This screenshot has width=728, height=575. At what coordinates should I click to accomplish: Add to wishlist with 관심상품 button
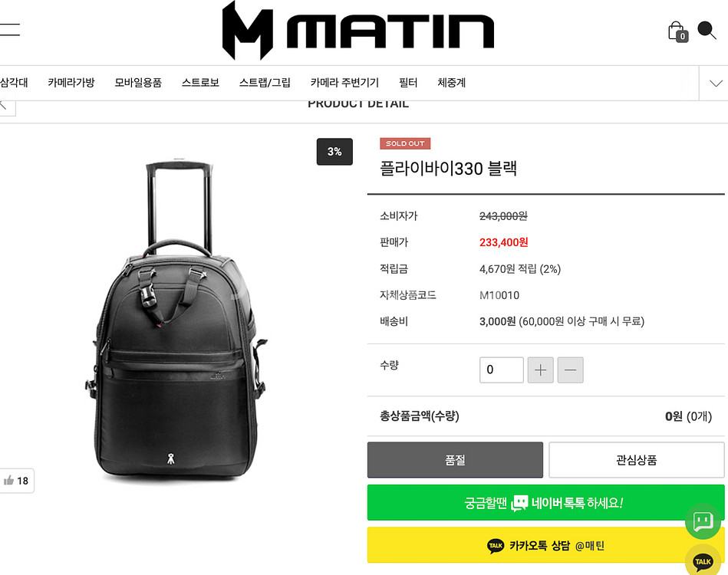click(x=637, y=460)
